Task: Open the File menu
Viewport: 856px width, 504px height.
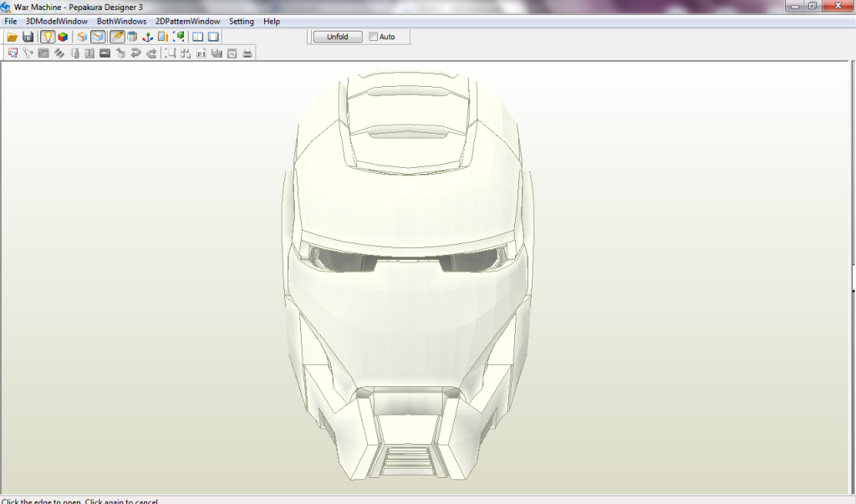Action: click(10, 21)
